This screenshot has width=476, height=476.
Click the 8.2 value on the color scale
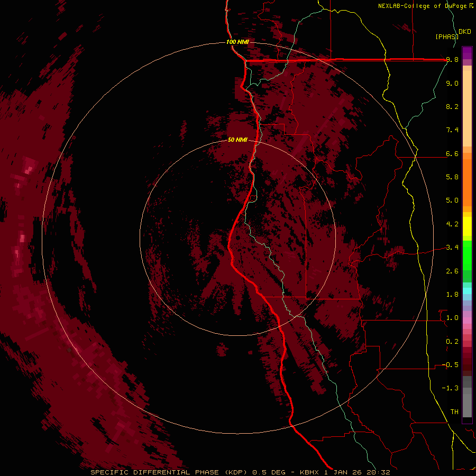tap(452, 106)
